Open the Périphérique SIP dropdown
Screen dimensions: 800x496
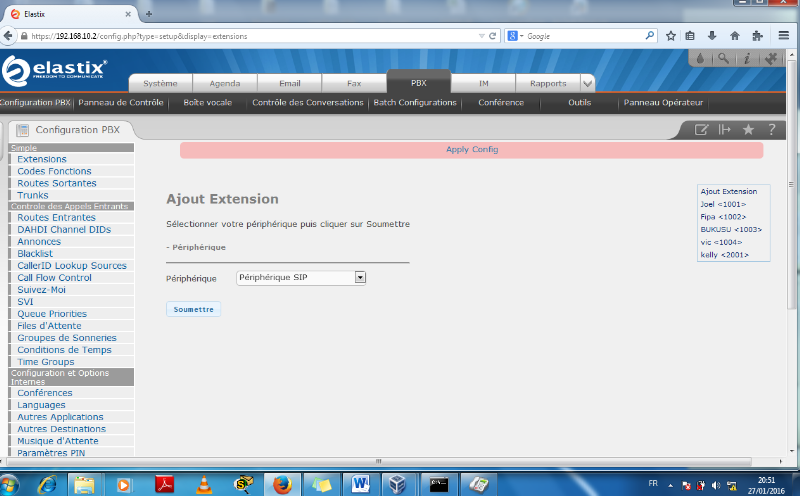click(302, 278)
